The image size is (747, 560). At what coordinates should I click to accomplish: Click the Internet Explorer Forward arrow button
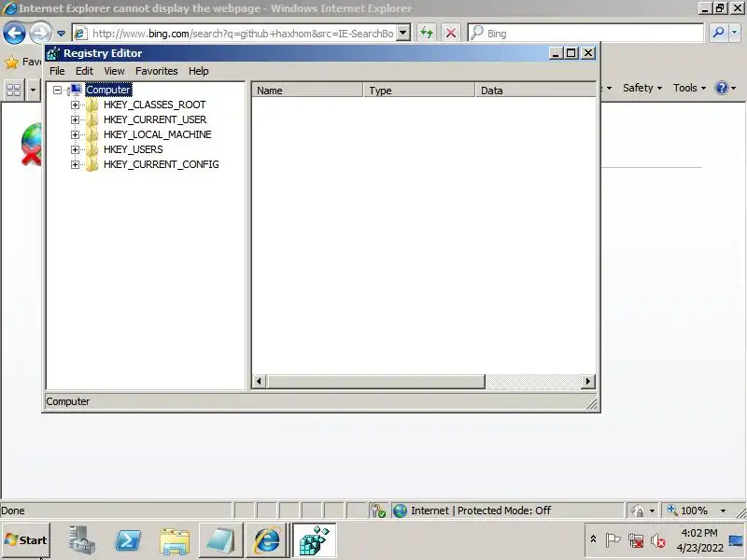(40, 34)
